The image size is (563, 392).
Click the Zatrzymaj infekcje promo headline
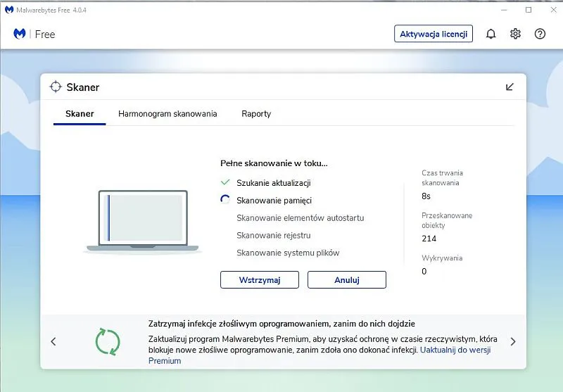281,324
